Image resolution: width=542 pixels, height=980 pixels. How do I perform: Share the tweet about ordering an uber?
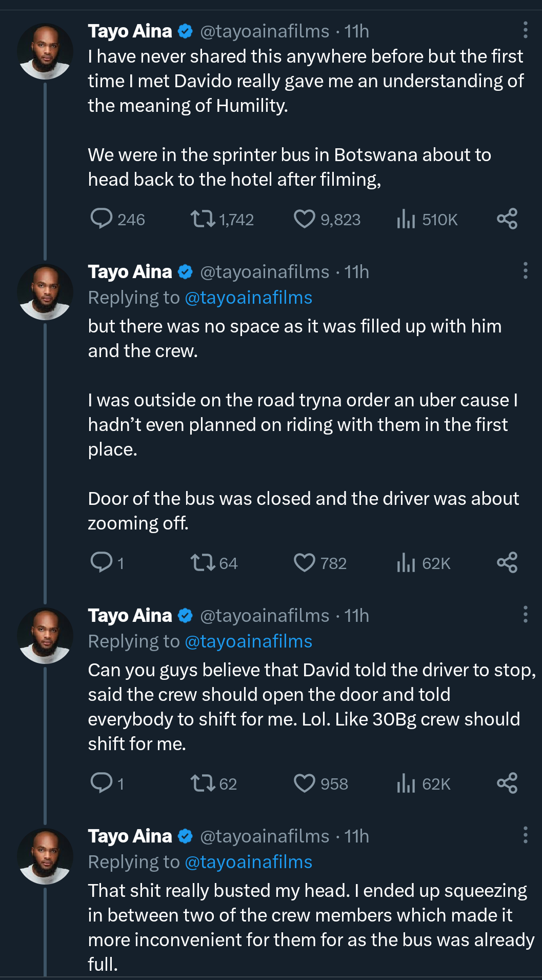pos(507,563)
